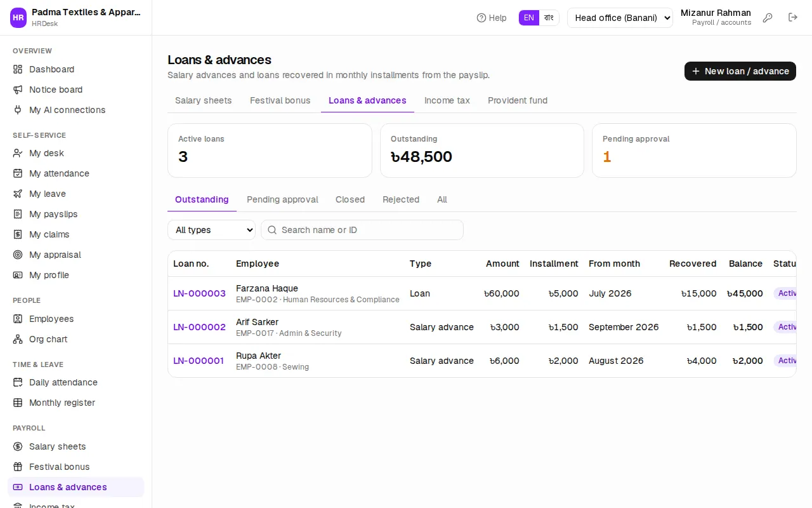The height and width of the screenshot is (508, 812).
Task: Click the Search name or ID field
Action: pyautogui.click(x=362, y=230)
